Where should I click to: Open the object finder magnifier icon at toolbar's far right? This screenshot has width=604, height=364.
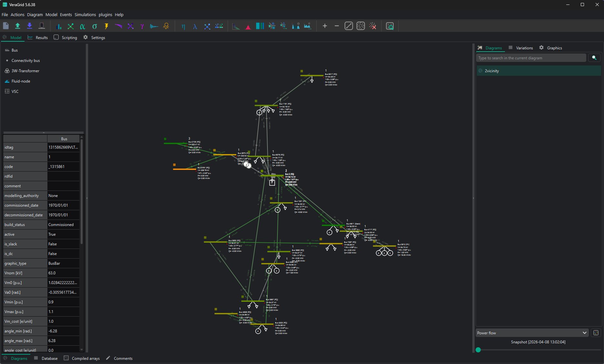(390, 26)
